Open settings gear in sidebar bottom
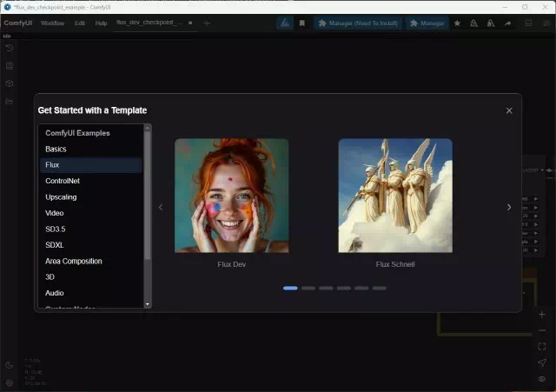Image resolution: width=556 pixels, height=392 pixels. 10,382
